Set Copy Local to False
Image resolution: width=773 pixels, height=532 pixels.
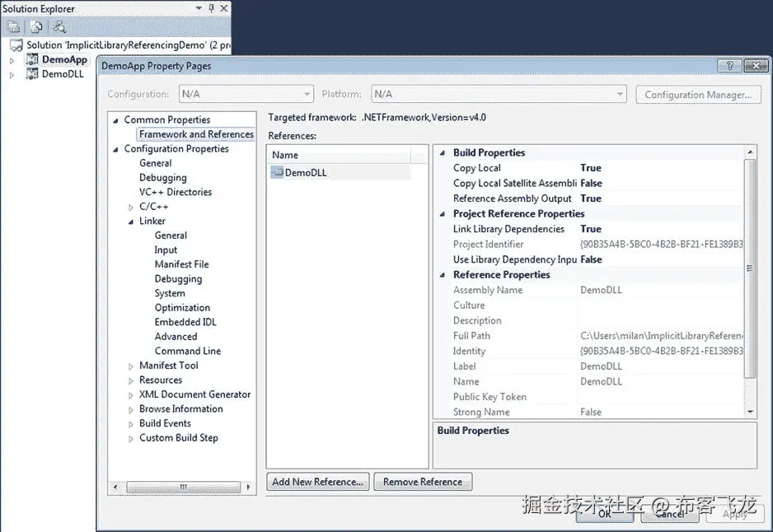[x=591, y=167]
